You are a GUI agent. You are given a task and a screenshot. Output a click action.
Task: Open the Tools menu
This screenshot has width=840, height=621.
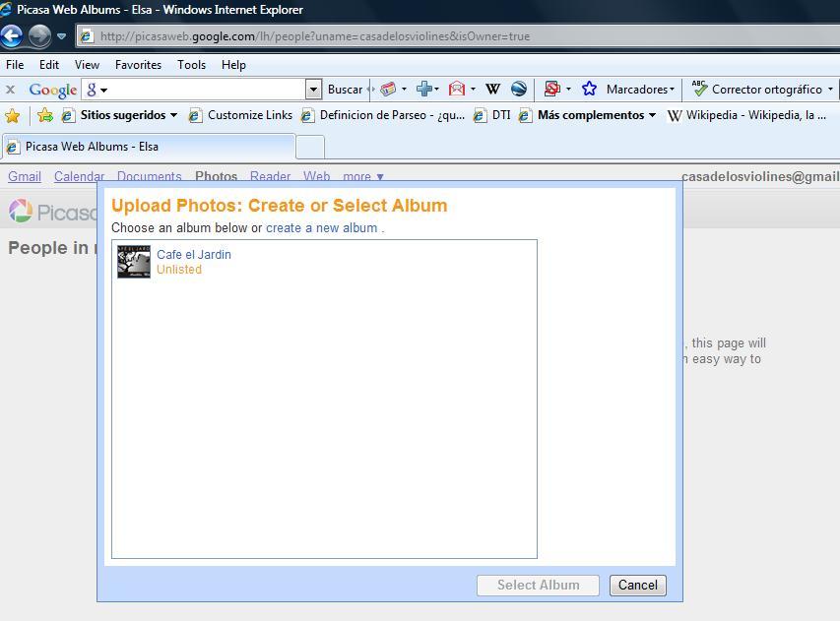pyautogui.click(x=191, y=65)
